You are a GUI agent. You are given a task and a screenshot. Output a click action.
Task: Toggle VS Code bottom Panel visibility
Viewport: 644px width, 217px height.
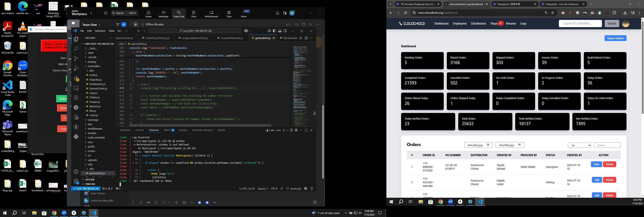pyautogui.click(x=280, y=31)
